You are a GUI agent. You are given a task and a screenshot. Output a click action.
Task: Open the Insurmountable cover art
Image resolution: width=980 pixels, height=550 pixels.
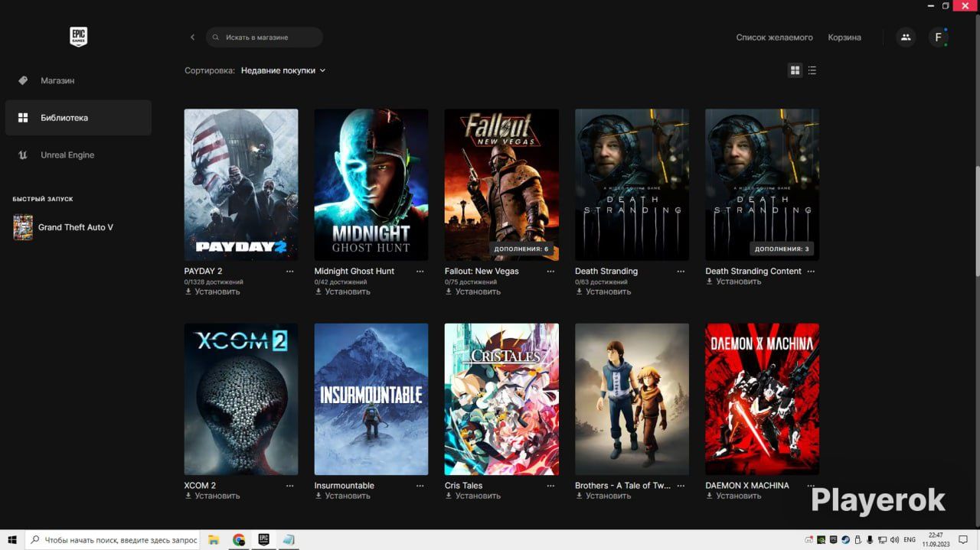coord(371,399)
